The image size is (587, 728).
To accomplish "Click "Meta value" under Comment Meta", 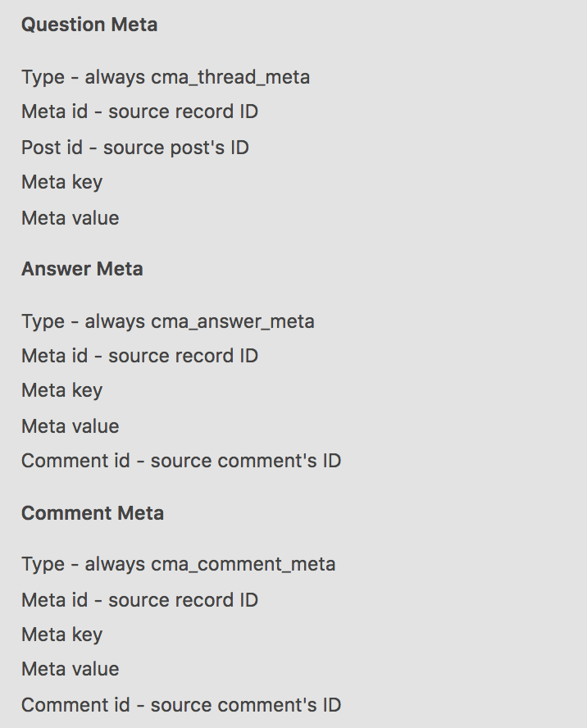I will (x=70, y=669).
